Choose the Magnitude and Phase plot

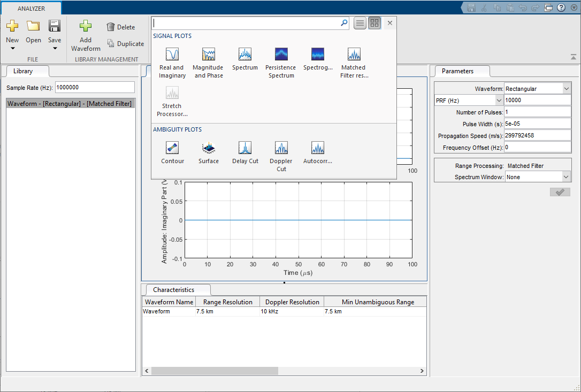[x=208, y=54]
